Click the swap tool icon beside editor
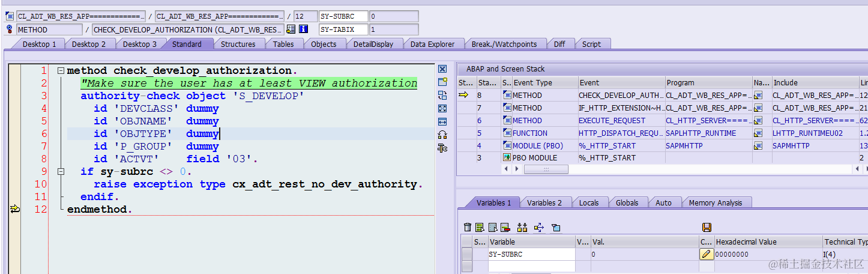Screen dimensions: 868x274 (x=442, y=95)
